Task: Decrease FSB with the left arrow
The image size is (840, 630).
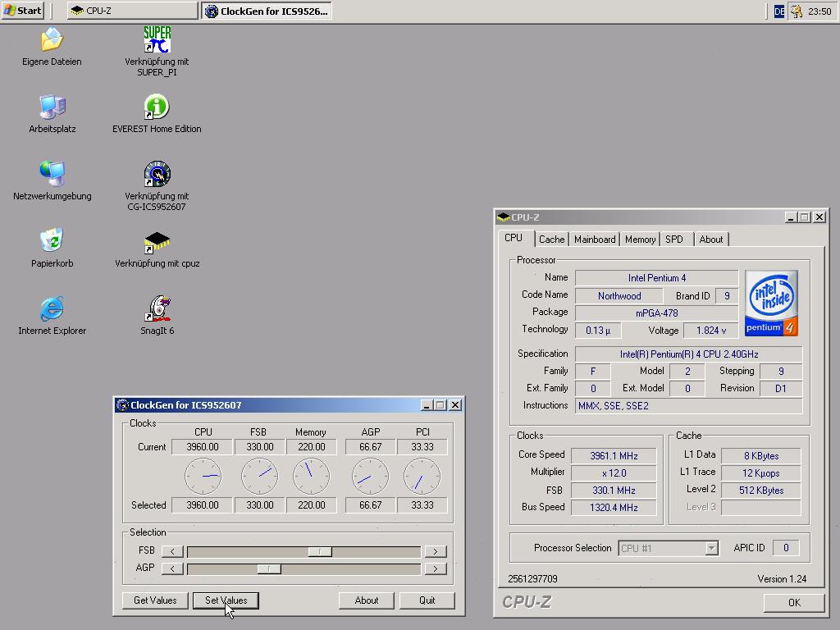Action: click(172, 551)
